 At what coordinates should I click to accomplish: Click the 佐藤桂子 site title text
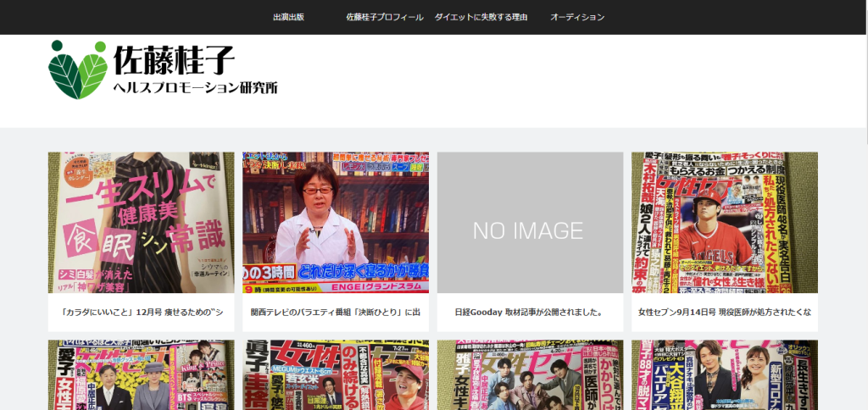point(174,59)
